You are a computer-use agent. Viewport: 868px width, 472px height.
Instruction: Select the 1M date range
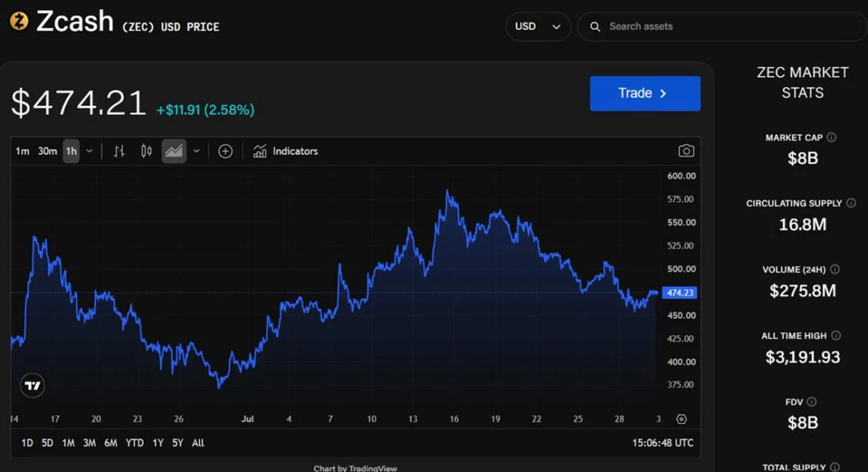coord(68,443)
